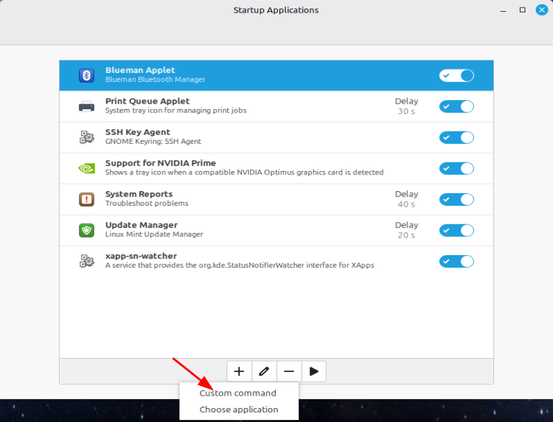Select the System Reports title

(x=139, y=194)
